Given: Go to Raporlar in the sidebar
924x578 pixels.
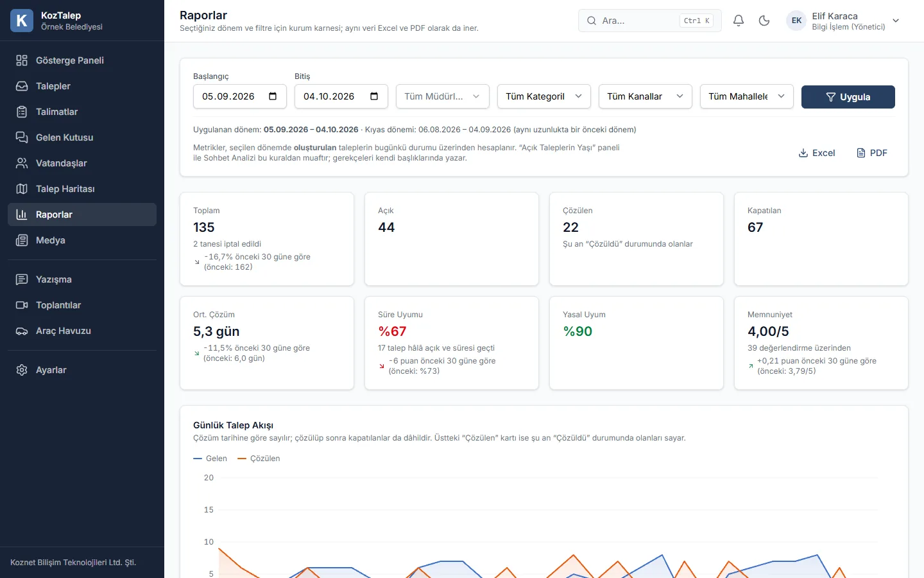Looking at the screenshot, I should (x=82, y=215).
